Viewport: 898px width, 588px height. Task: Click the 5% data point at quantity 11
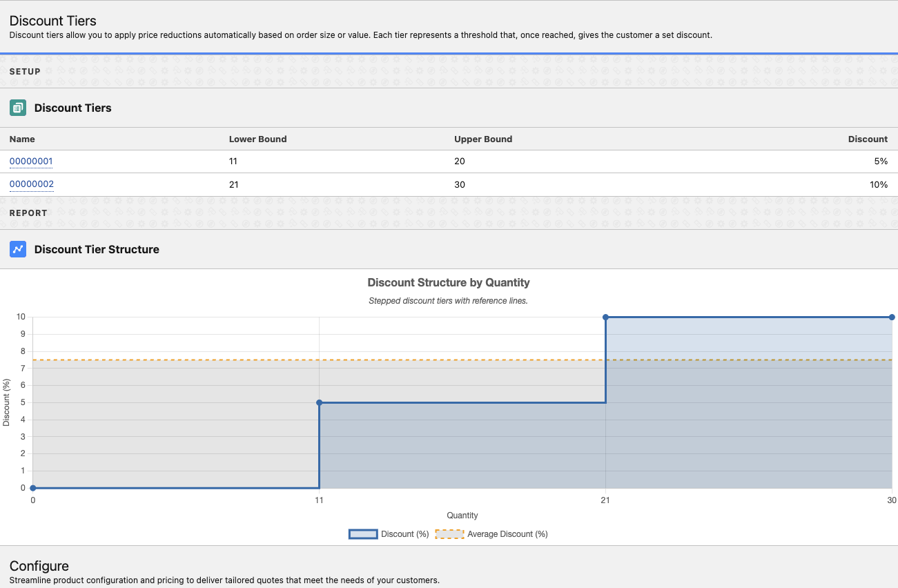point(320,402)
